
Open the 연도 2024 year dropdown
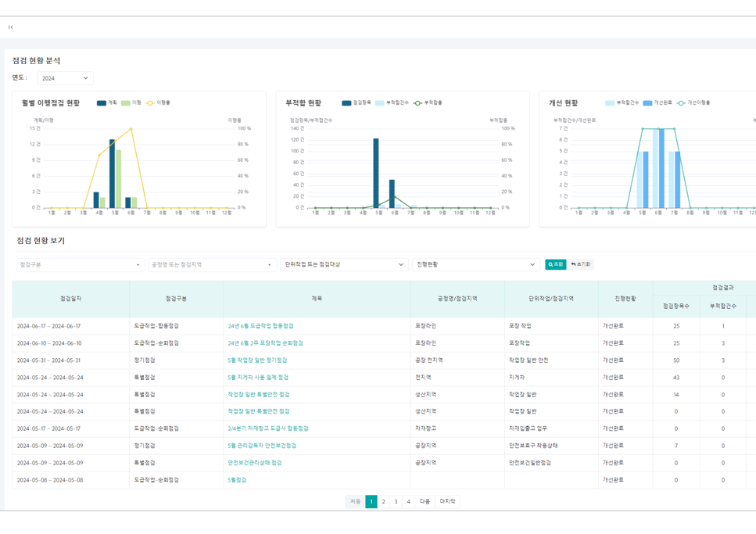65,78
